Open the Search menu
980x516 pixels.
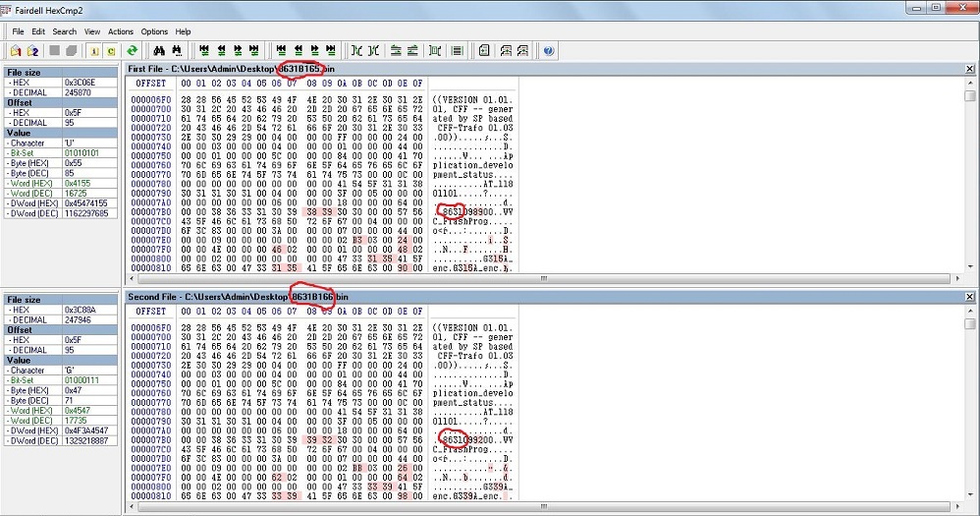(x=65, y=31)
